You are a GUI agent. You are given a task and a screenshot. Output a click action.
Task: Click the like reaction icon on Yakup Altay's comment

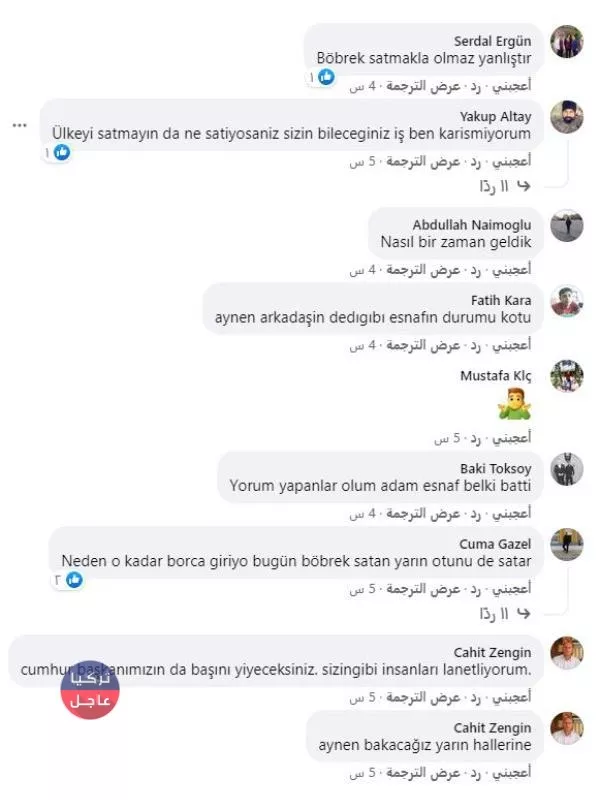coord(62,152)
